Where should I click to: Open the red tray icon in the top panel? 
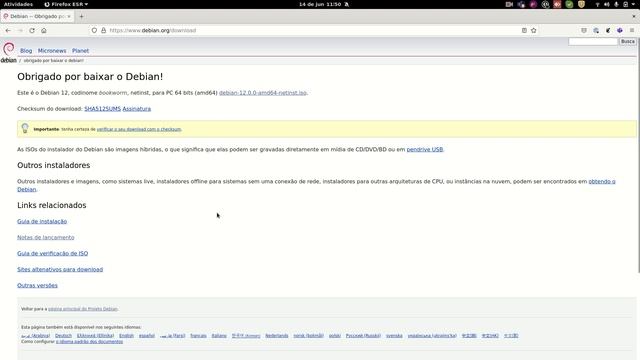click(557, 4)
